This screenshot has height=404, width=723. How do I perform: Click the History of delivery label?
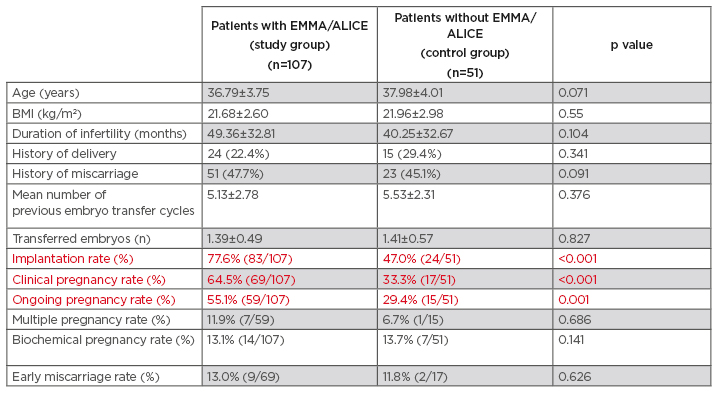(x=64, y=153)
